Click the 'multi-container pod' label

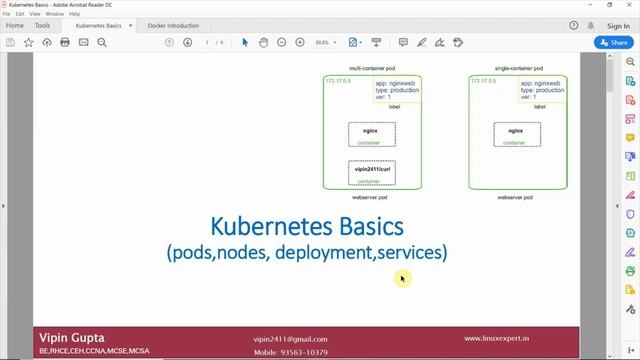(x=372, y=68)
